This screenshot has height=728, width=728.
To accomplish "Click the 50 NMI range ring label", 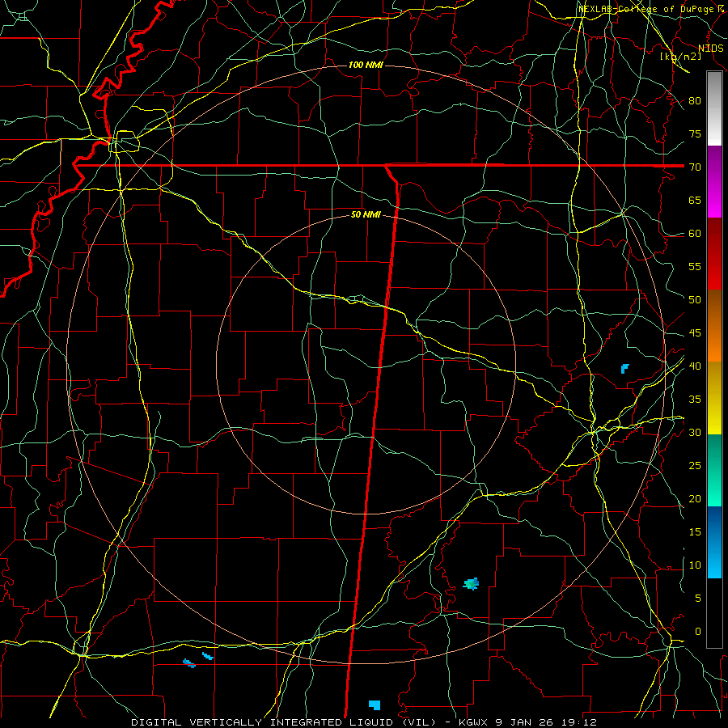I will click(x=366, y=214).
